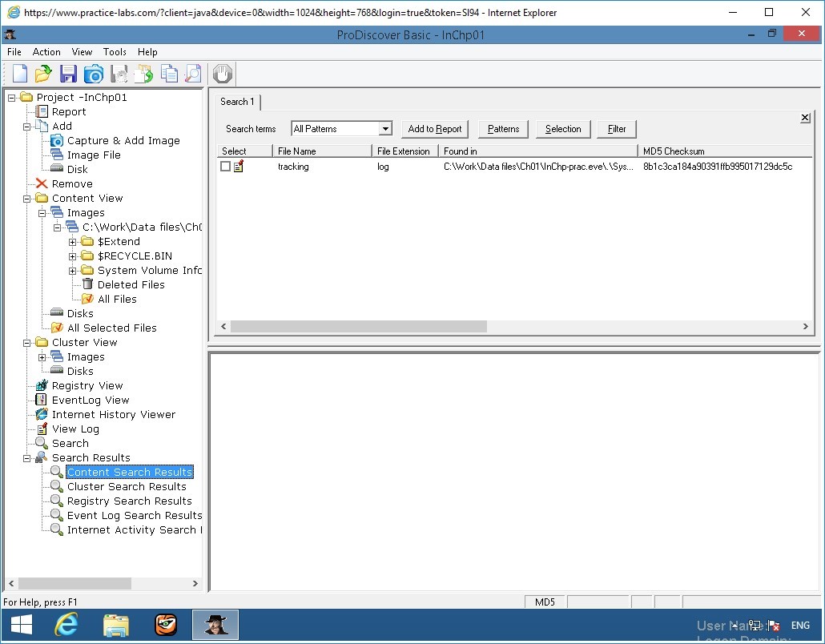Open File Explorer from taskbar

tap(116, 625)
